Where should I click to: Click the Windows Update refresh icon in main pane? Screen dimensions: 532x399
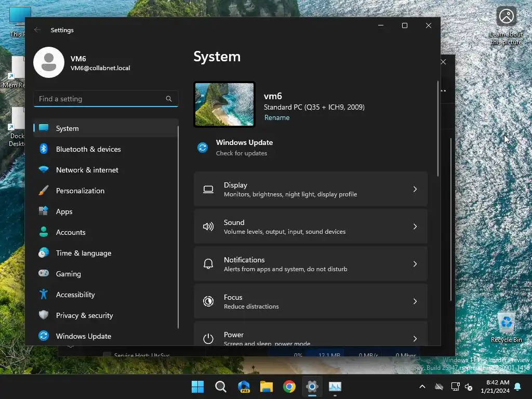click(x=203, y=148)
